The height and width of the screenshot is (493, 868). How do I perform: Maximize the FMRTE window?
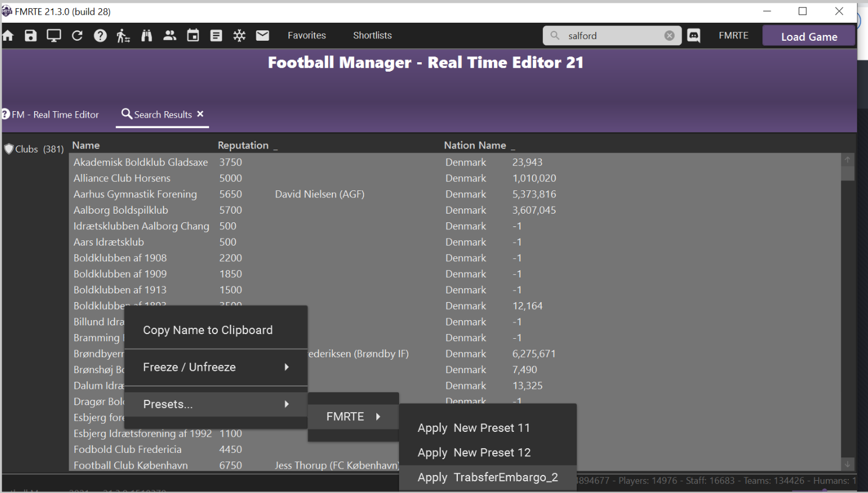(803, 11)
